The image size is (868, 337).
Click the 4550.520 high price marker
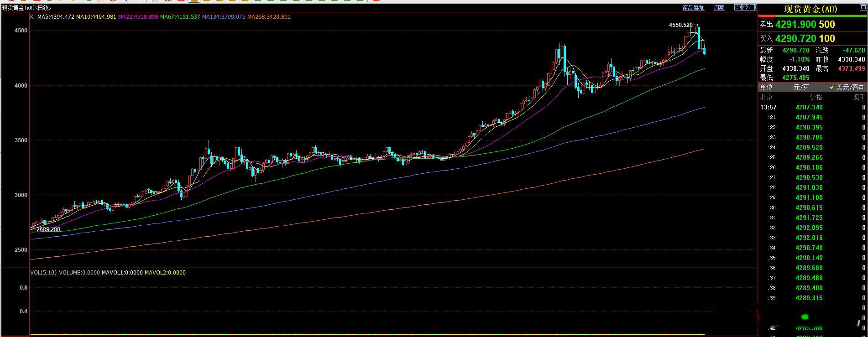[x=680, y=25]
